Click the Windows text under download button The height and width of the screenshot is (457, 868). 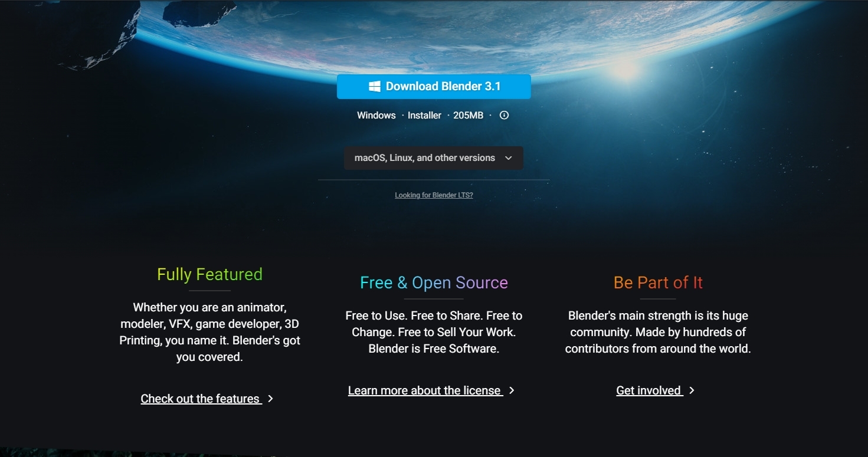pos(376,116)
